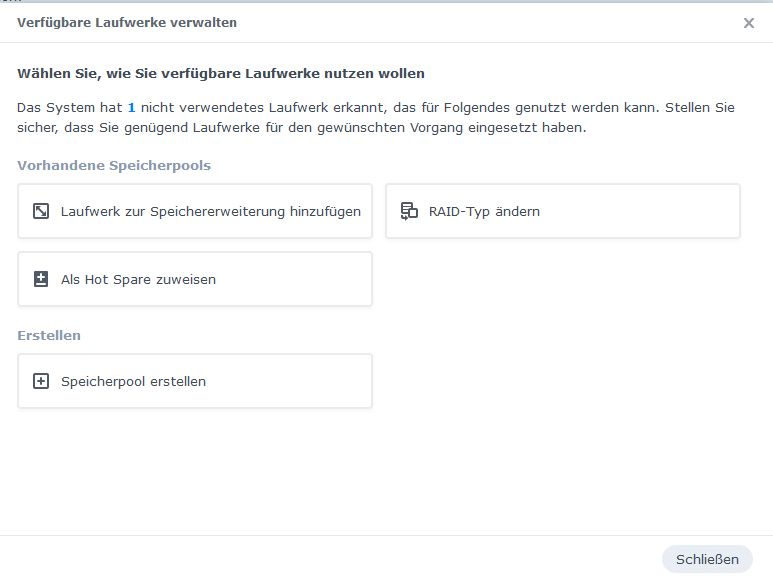Click the plus icon beside Speicherpool erstellen

41,381
